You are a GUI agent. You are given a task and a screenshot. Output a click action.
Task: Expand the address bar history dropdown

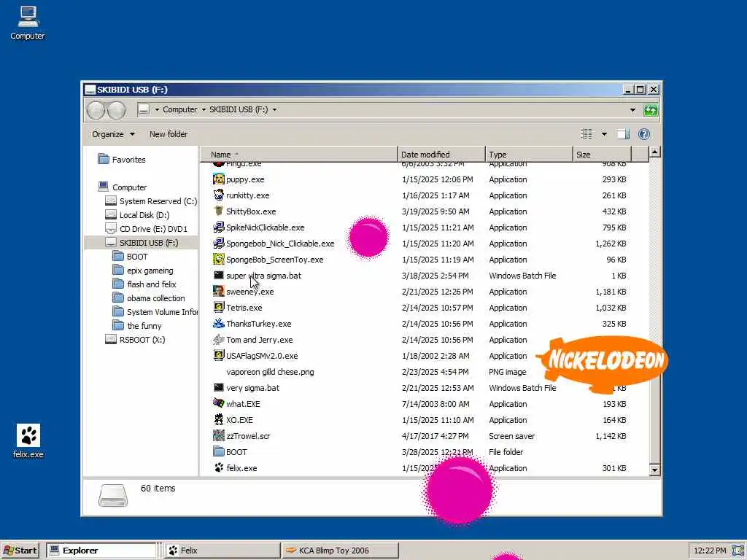pyautogui.click(x=632, y=110)
